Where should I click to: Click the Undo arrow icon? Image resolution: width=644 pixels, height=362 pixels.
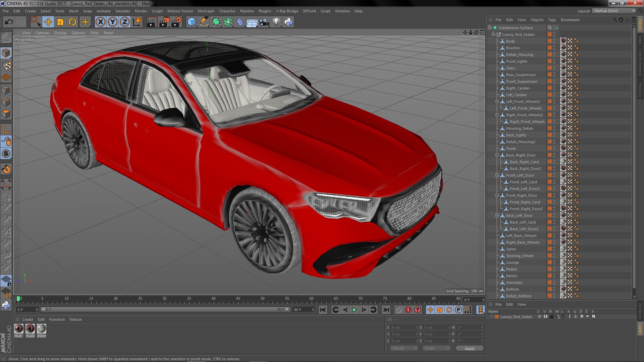click(x=9, y=22)
